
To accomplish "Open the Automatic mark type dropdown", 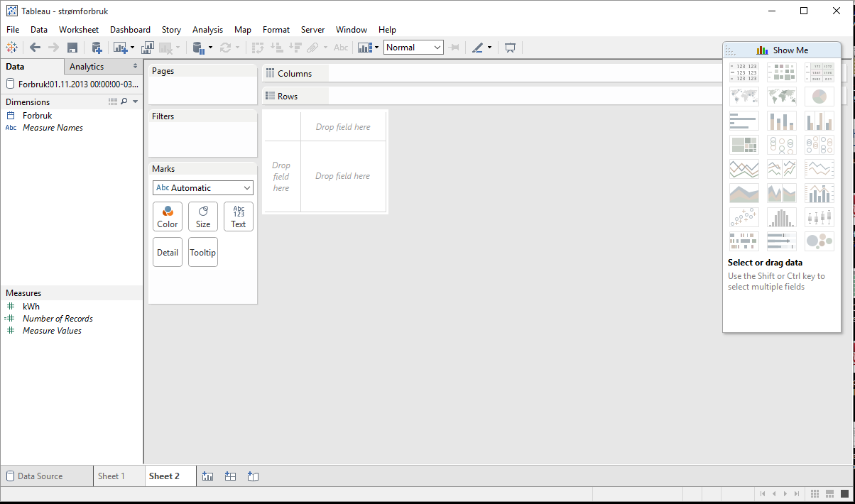I will [203, 188].
